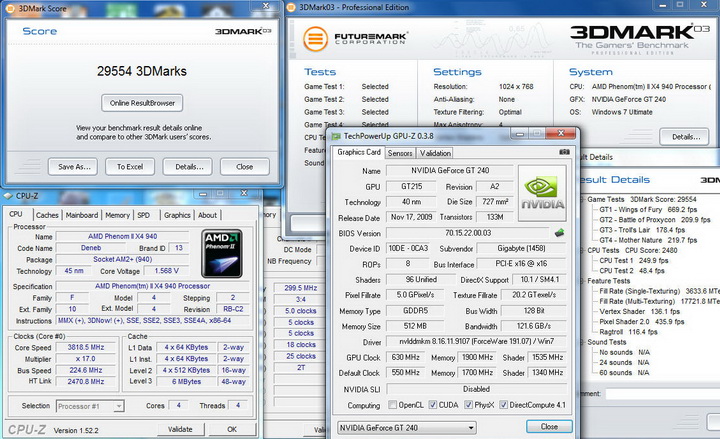The image size is (720, 439).
Task: Toggle the PhysX checkbox
Action: 468,405
